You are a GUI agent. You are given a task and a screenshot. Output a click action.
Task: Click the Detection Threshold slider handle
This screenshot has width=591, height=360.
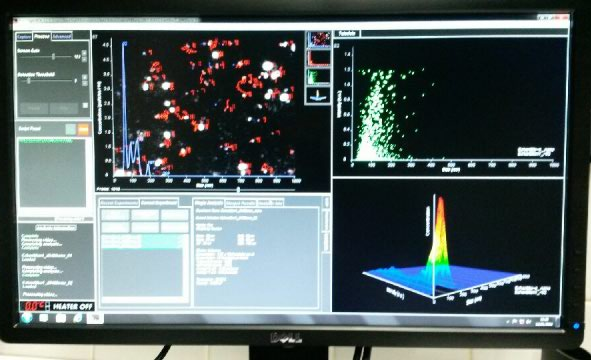[29, 81]
